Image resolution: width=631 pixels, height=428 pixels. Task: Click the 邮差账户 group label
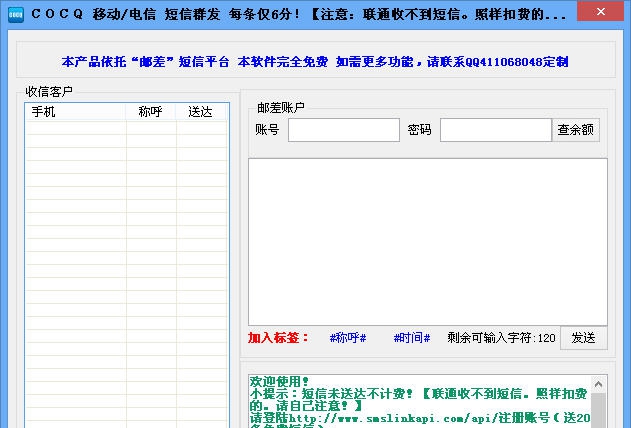click(281, 108)
